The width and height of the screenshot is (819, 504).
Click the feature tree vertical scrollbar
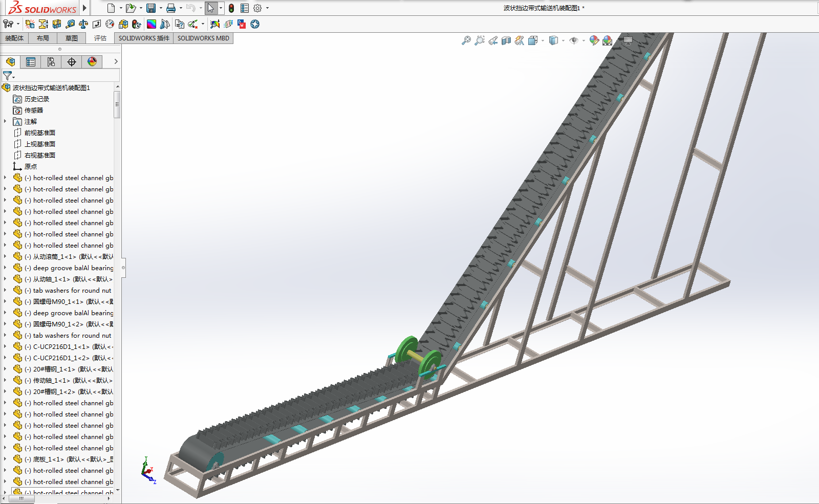[x=117, y=104]
